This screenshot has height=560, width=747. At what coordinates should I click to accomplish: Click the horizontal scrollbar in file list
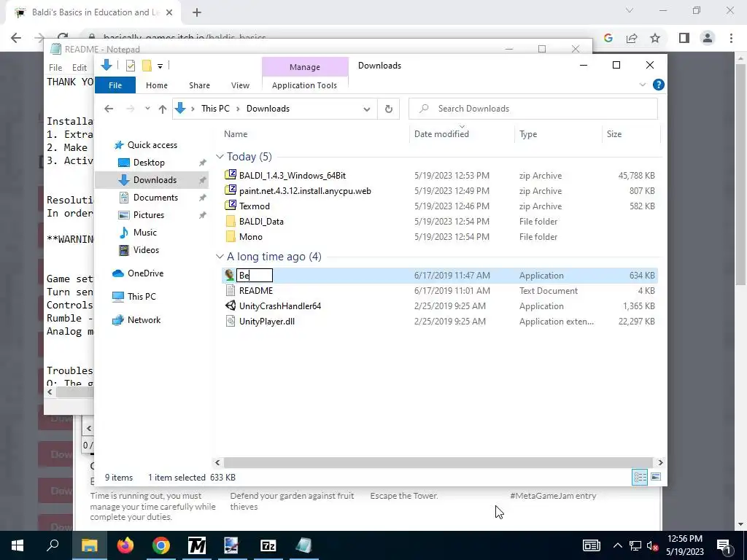438,462
